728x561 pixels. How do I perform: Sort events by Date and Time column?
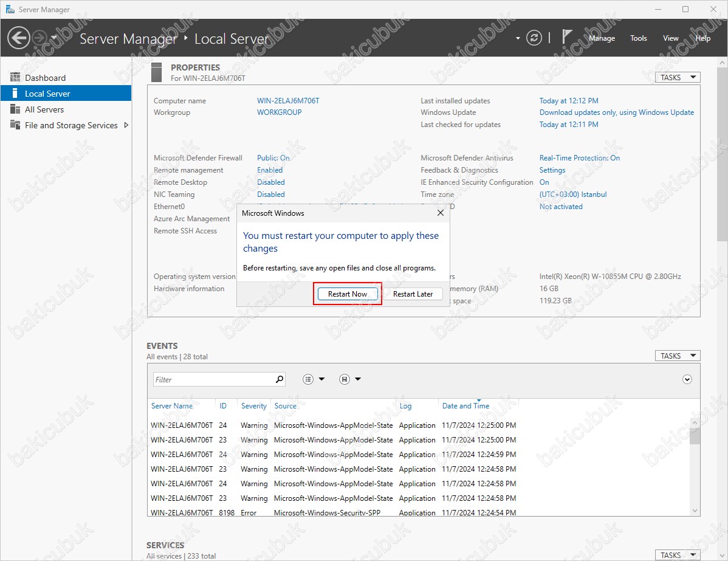click(465, 406)
